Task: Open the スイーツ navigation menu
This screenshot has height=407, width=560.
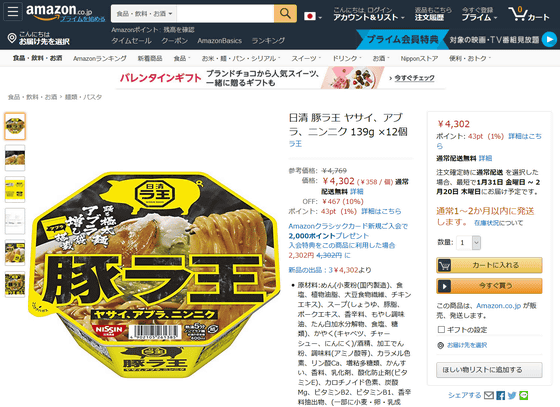Action: click(306, 58)
